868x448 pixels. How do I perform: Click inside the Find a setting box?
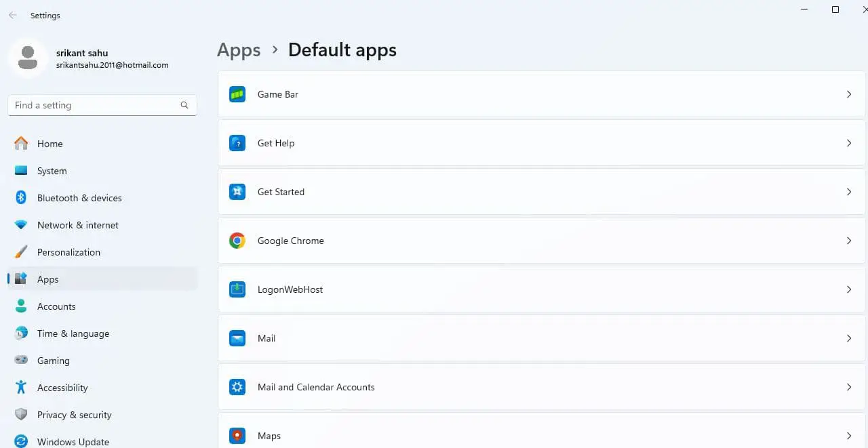95,105
